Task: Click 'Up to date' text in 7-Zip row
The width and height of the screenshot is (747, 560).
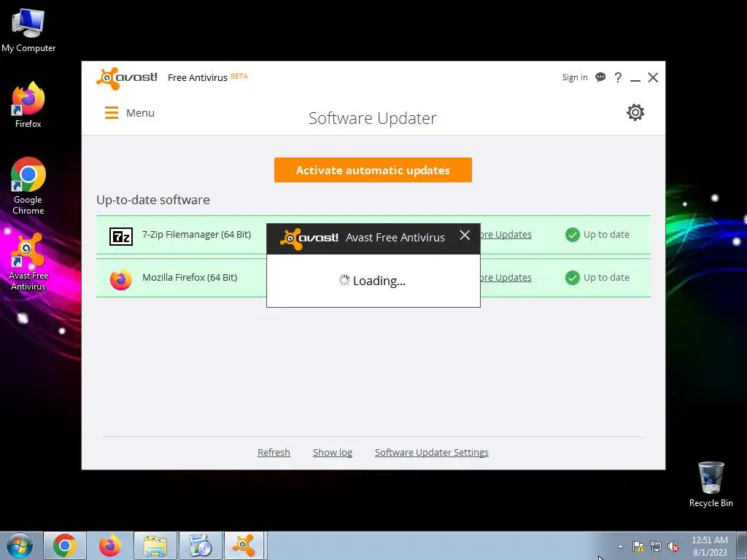Action: pos(606,234)
